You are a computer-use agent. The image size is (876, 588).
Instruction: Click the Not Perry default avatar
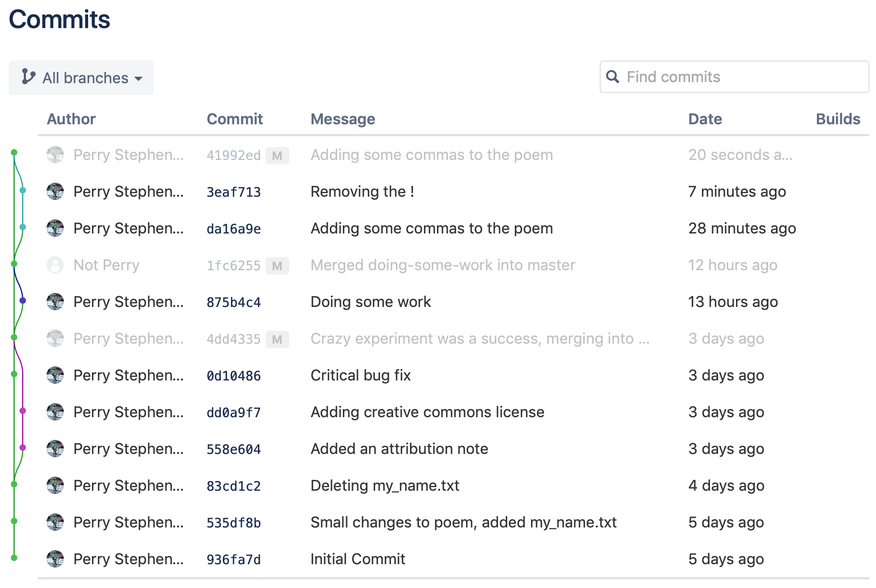(x=55, y=265)
